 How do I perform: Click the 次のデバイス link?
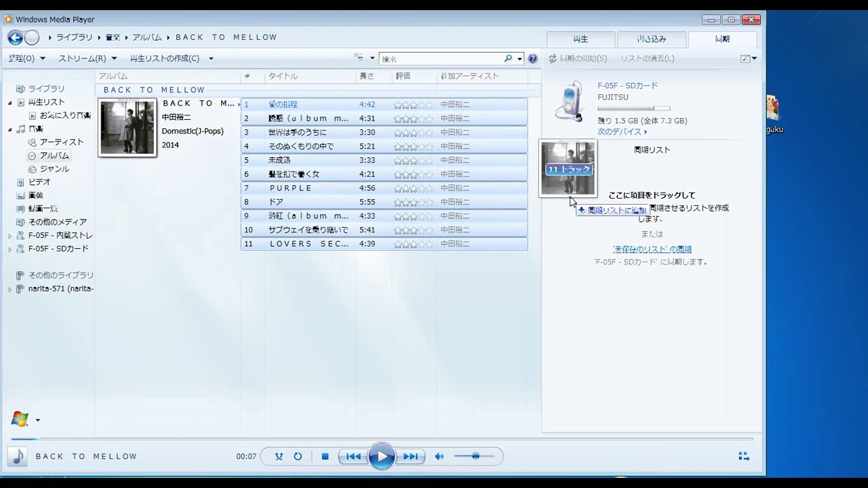coord(622,131)
